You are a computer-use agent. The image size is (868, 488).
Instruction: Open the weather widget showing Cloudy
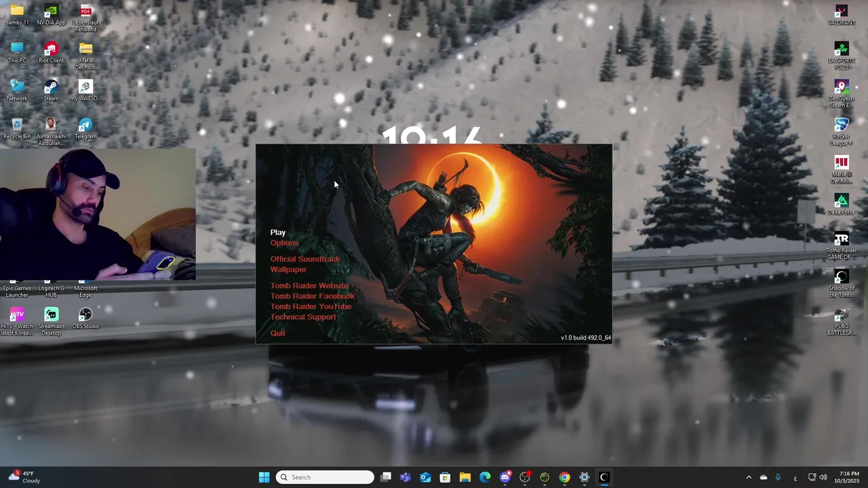tap(23, 477)
